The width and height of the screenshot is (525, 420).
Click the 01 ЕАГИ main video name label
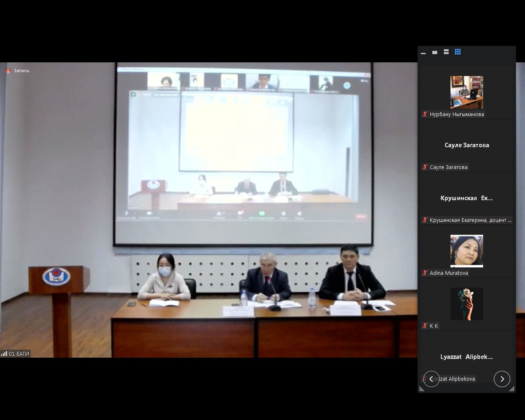click(x=19, y=354)
